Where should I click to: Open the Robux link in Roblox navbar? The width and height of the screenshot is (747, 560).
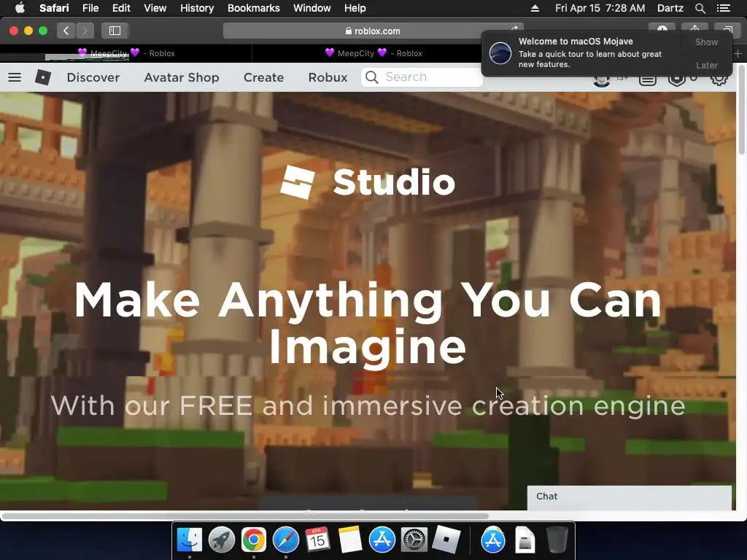pos(328,77)
